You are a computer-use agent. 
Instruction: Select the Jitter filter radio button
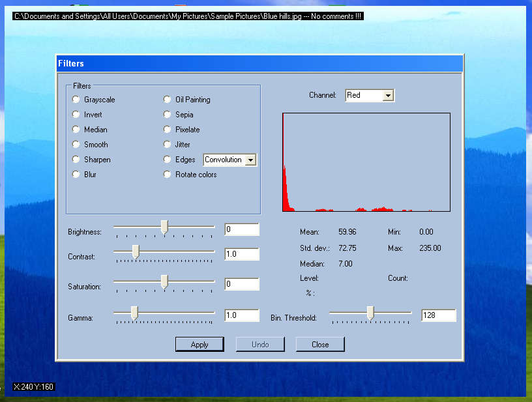(168, 145)
